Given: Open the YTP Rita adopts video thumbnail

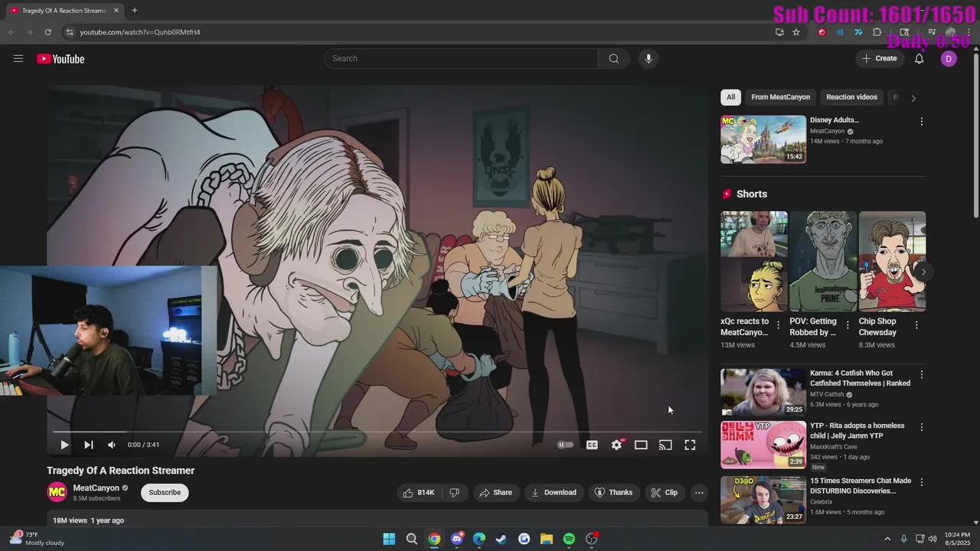Looking at the screenshot, I should pyautogui.click(x=763, y=445).
